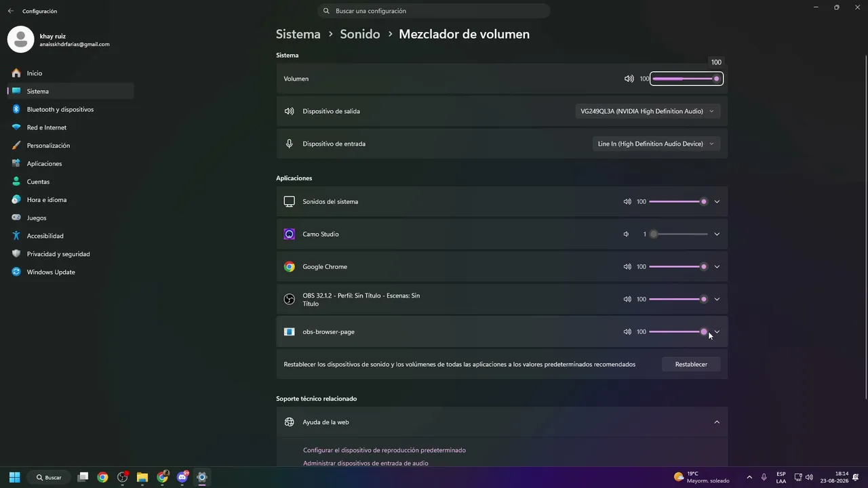Click the Google Chrome app icon in mixer

tap(289, 266)
